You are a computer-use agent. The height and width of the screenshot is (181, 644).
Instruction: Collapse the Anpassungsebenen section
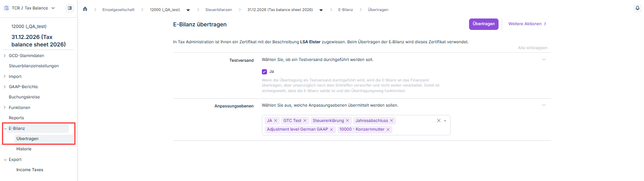click(x=544, y=105)
